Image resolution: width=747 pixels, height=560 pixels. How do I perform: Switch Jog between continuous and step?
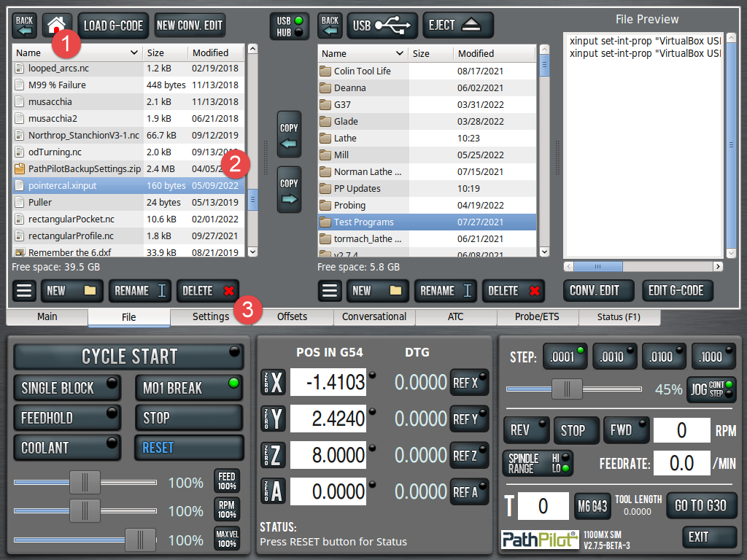pyautogui.click(x=711, y=389)
